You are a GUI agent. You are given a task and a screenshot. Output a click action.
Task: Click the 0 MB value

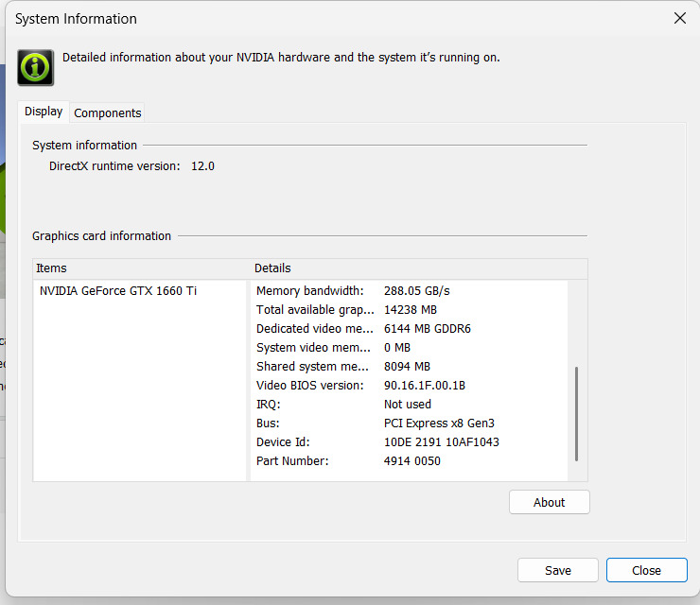[397, 348]
